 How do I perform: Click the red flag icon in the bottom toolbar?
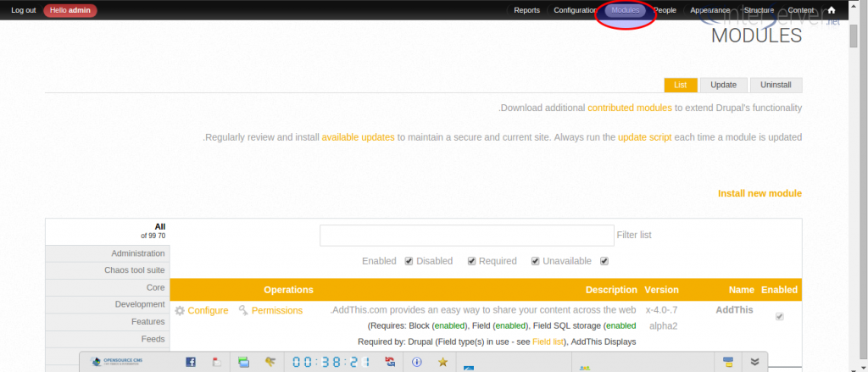click(217, 362)
